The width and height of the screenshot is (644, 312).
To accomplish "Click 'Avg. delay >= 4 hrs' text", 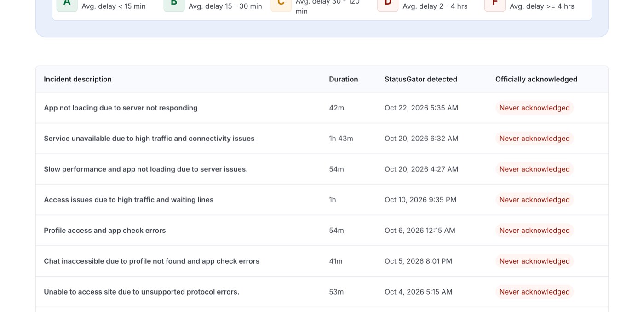I will click(x=542, y=6).
